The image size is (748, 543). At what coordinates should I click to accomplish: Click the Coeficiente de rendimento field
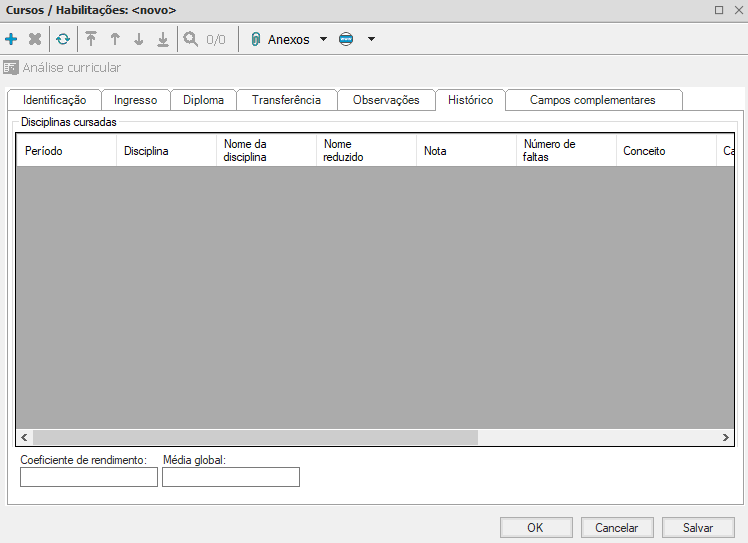point(89,477)
